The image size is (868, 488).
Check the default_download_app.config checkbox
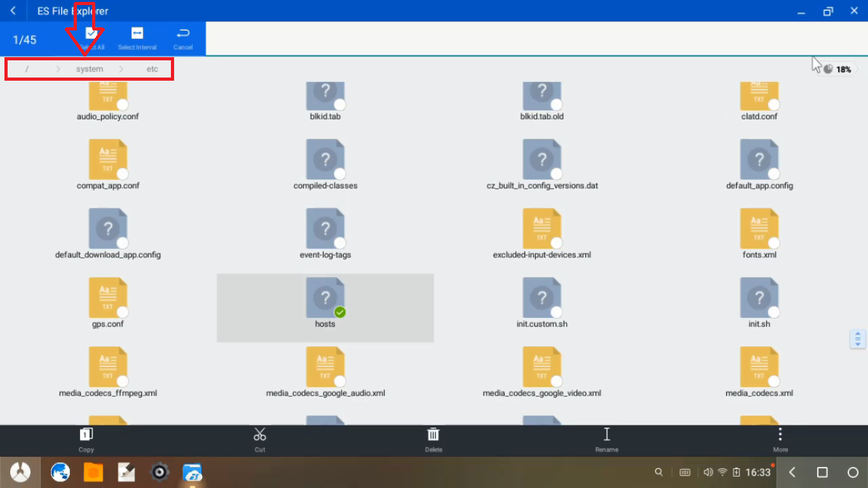tap(123, 243)
